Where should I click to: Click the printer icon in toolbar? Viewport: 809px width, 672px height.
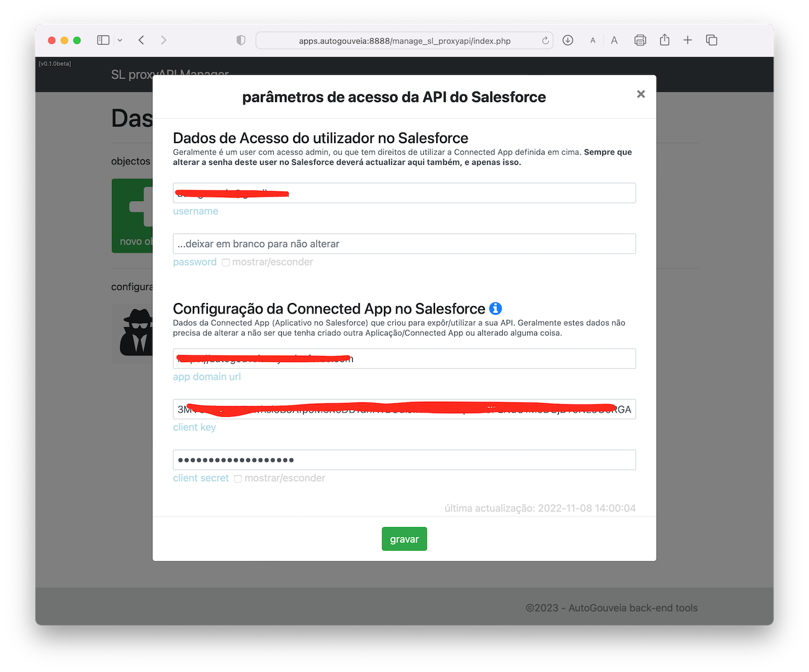point(640,40)
